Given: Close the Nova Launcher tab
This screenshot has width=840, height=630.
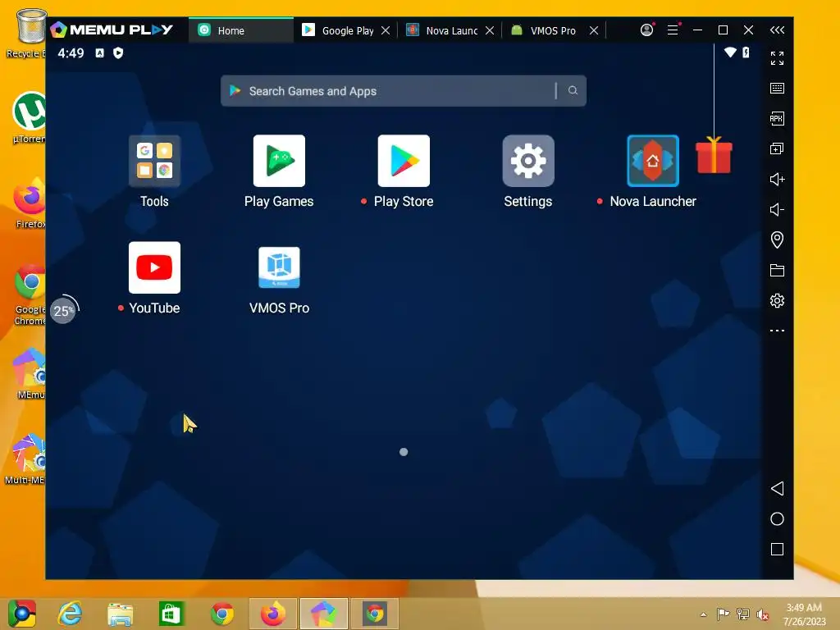Looking at the screenshot, I should click(x=489, y=30).
